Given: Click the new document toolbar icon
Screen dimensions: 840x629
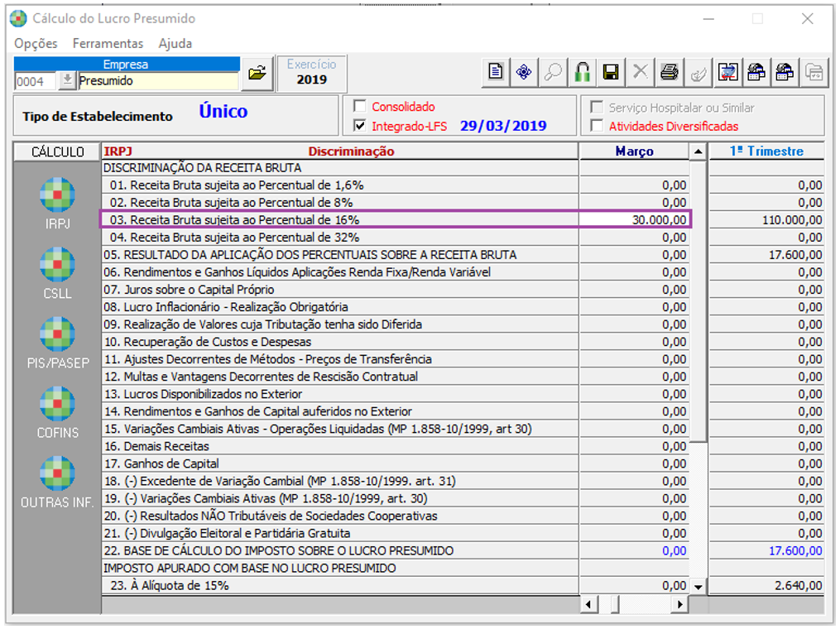Looking at the screenshot, I should 496,72.
